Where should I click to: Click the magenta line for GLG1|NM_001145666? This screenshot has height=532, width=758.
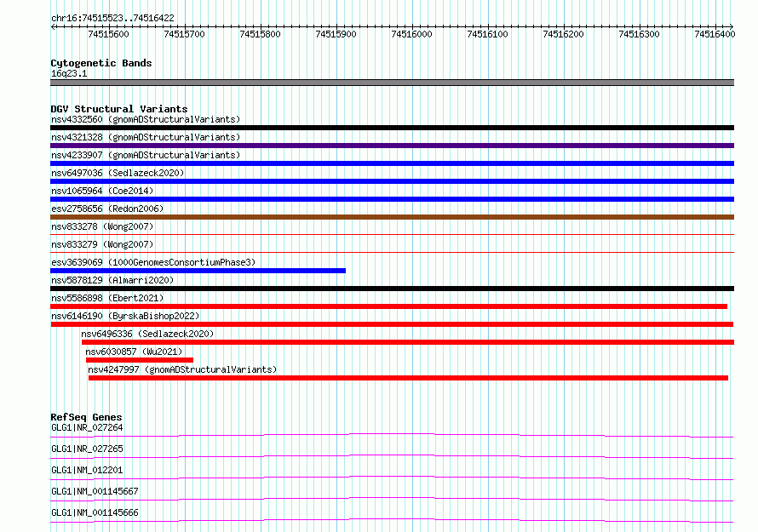tap(392, 520)
